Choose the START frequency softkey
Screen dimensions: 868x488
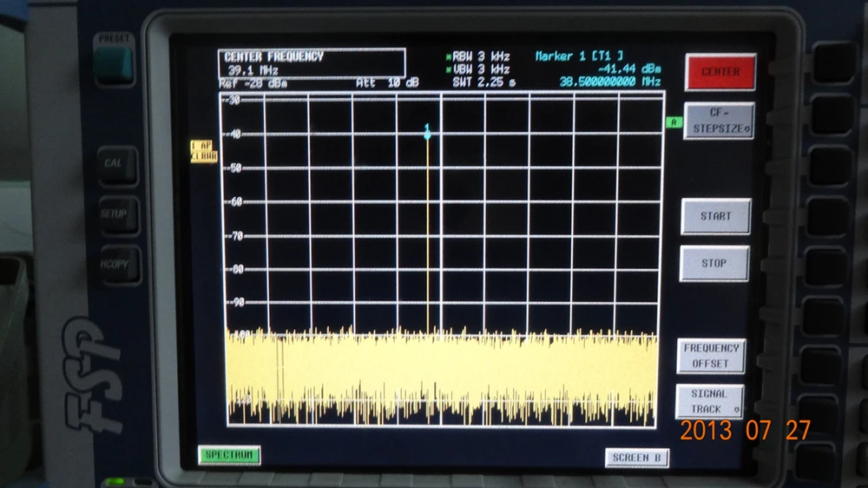716,216
